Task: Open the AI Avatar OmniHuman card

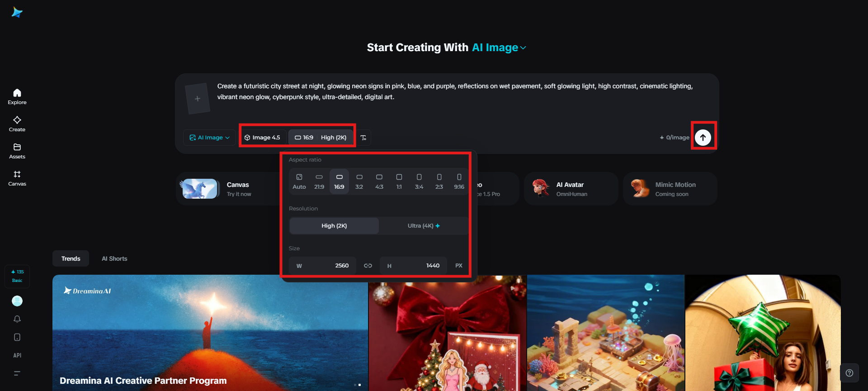Action: [x=571, y=189]
